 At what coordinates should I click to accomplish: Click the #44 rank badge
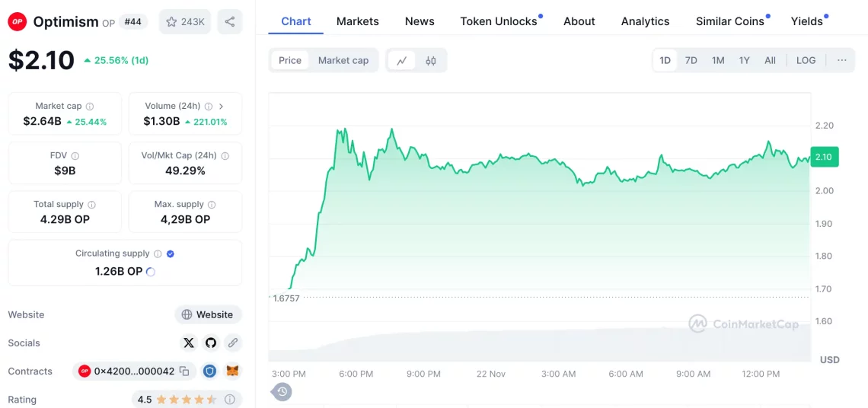(x=133, y=21)
